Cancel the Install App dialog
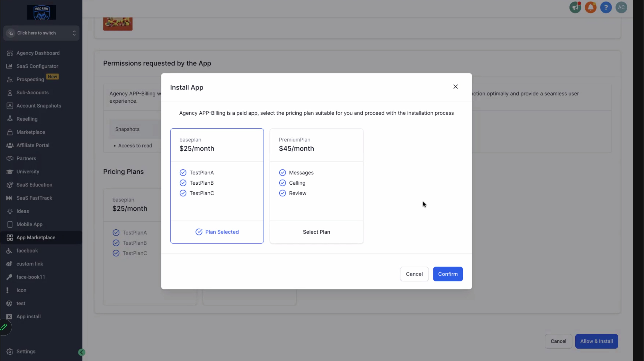 (414, 274)
